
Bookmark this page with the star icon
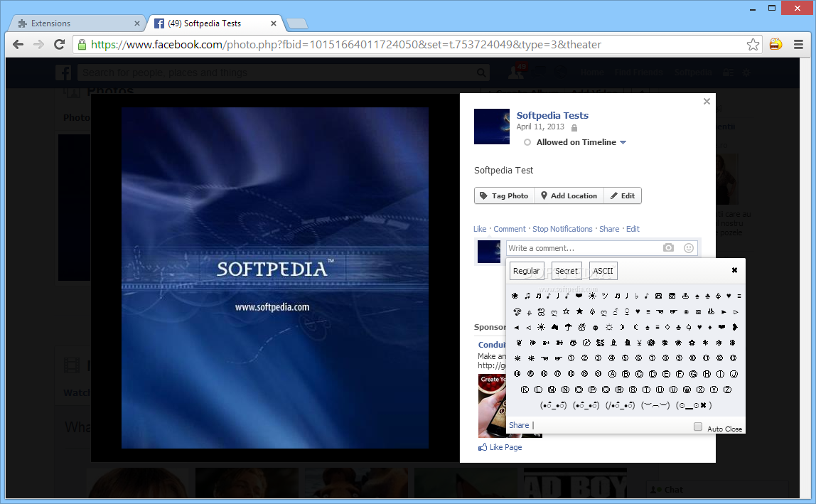753,44
